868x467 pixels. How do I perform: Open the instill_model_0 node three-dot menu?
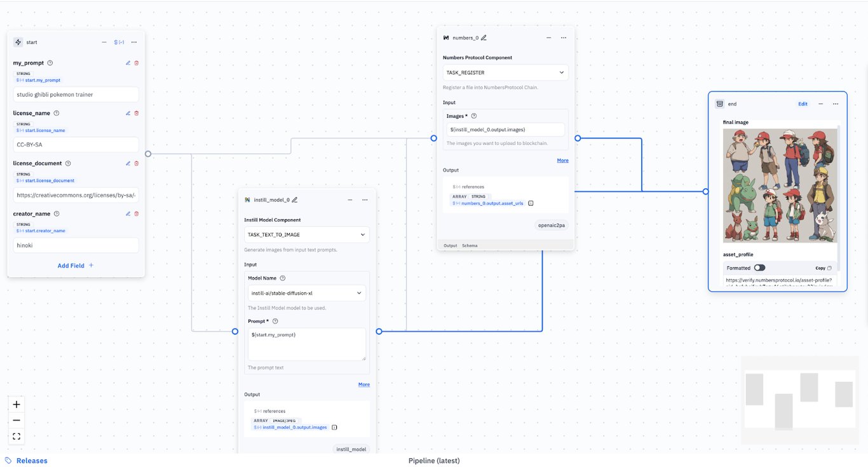(365, 200)
